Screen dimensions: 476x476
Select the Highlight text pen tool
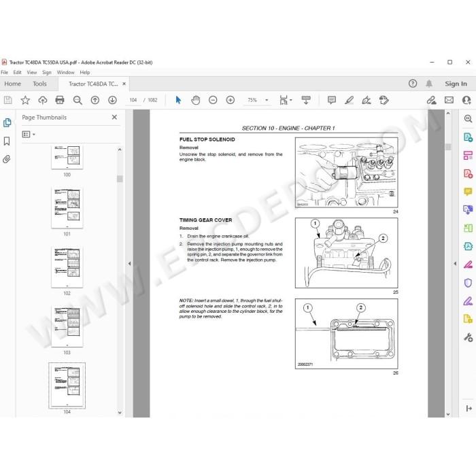coord(349,100)
